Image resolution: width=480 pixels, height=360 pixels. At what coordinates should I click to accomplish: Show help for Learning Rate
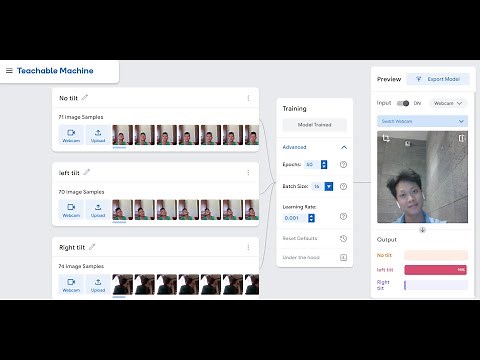pos(343,216)
